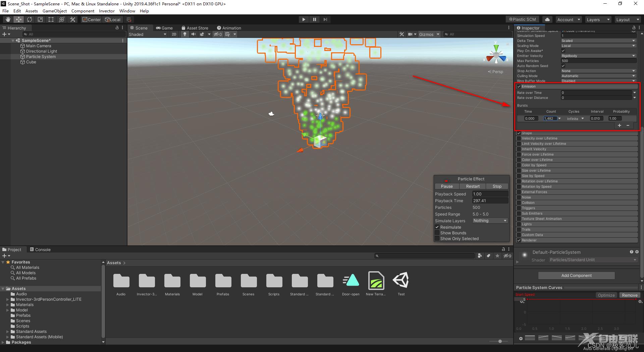Select the Scale tool
This screenshot has width=644, height=352.
(x=40, y=19)
